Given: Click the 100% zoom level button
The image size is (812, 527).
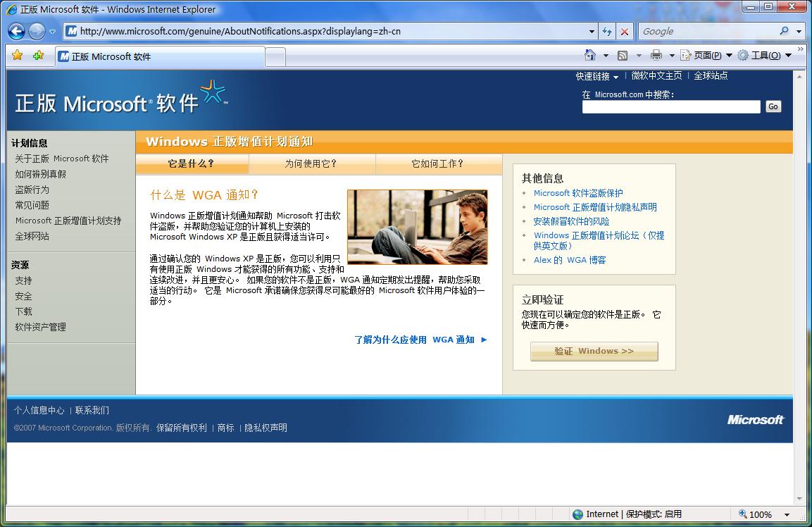Looking at the screenshot, I should pos(755,514).
